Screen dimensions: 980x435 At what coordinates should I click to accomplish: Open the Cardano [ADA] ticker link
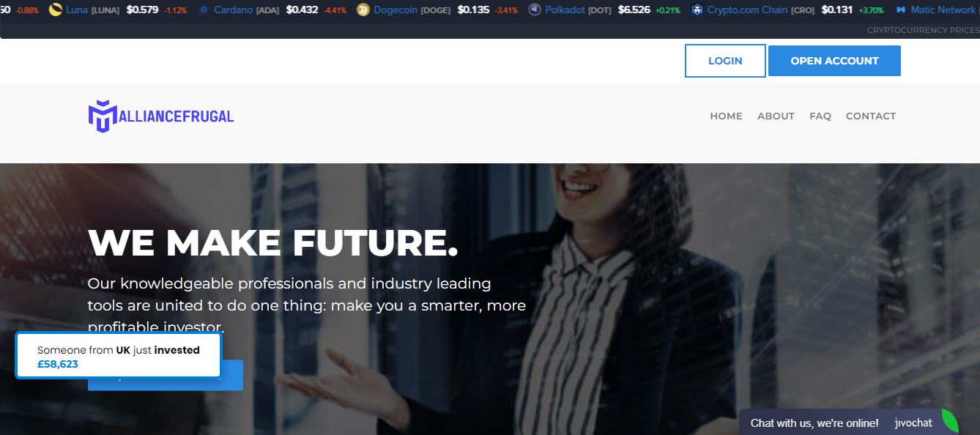click(246, 10)
